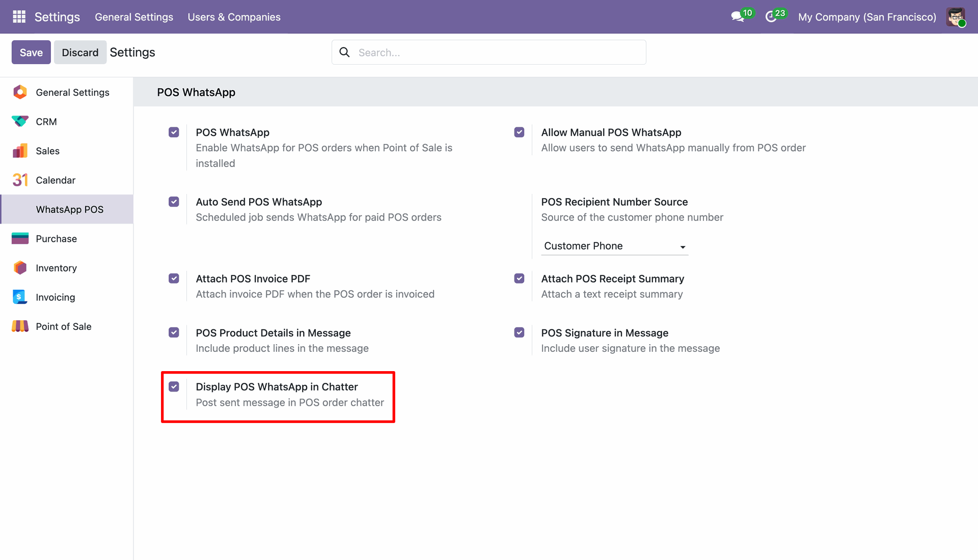978x560 pixels.
Task: Click the "Allow users to send WhatsApp manually" description
Action: click(673, 148)
